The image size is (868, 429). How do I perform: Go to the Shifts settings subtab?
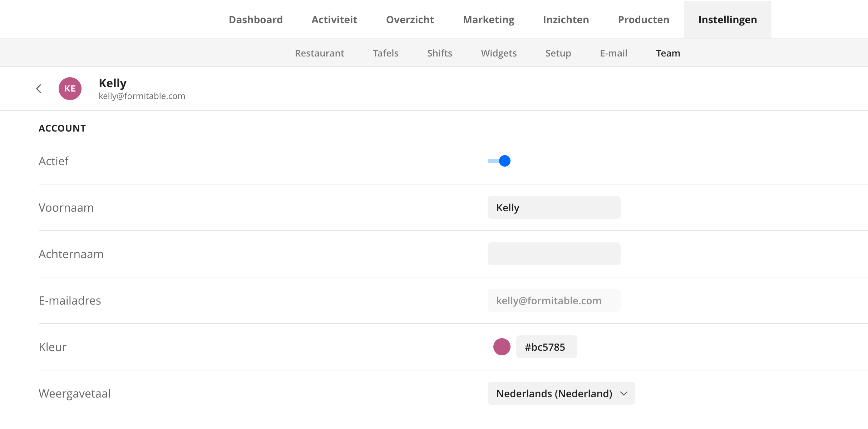(439, 53)
